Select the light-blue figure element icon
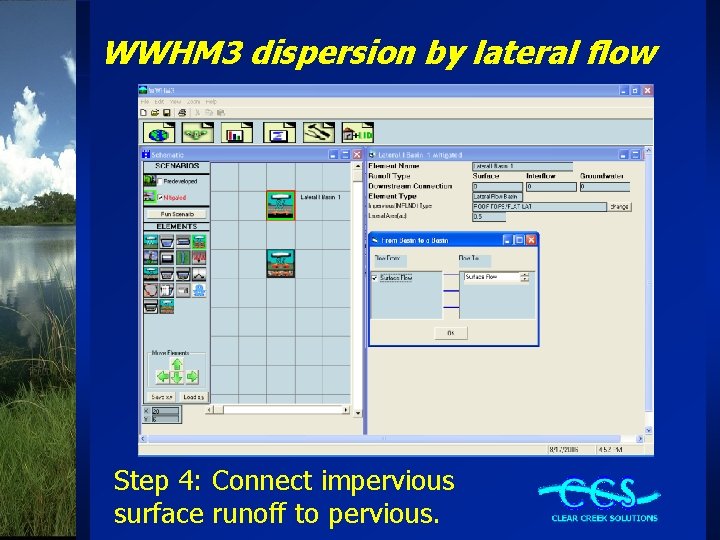Image resolution: width=720 pixels, height=540 pixels. pos(199,290)
